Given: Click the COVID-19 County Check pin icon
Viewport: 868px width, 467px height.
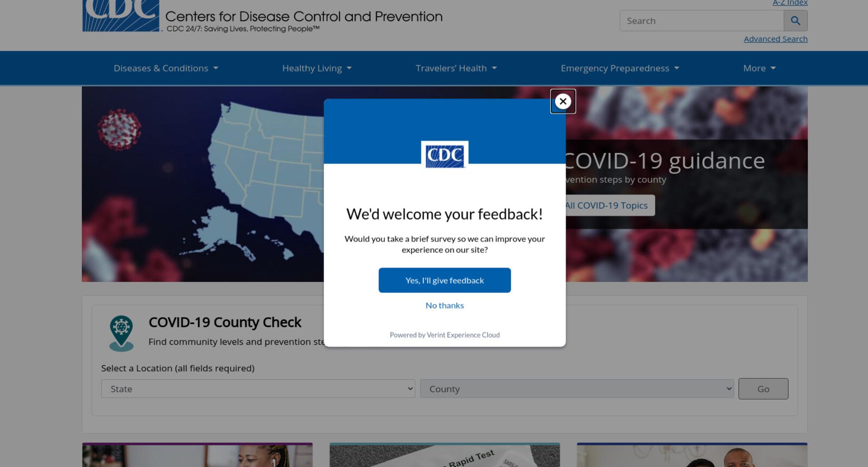Looking at the screenshot, I should pyautogui.click(x=121, y=334).
